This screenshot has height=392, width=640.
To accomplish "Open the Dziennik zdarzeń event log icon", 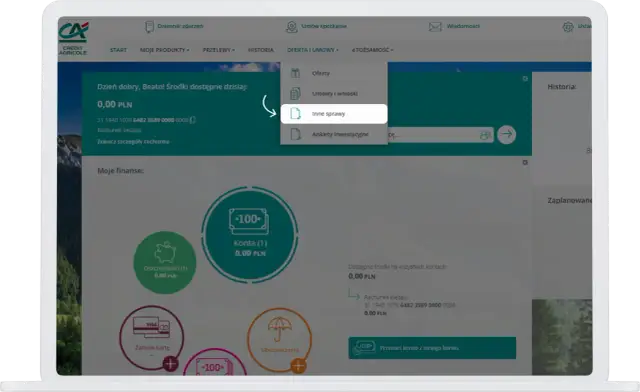I will [x=149, y=27].
